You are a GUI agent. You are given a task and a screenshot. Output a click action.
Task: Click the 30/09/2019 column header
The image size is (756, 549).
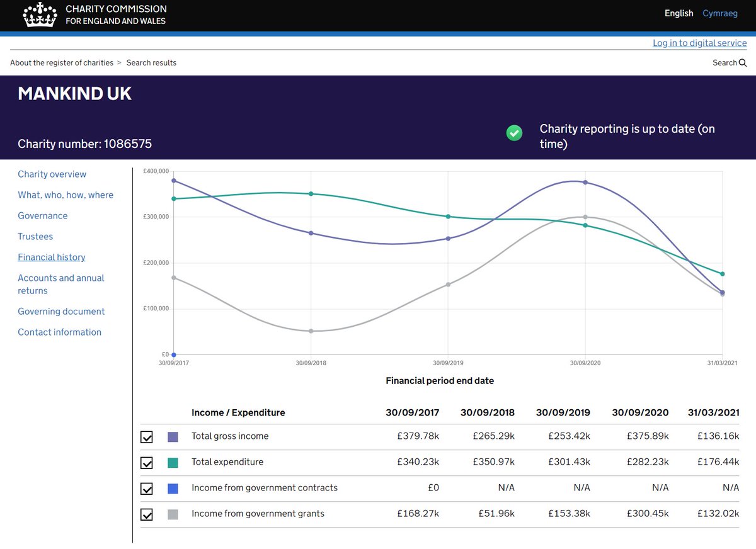pyautogui.click(x=563, y=413)
